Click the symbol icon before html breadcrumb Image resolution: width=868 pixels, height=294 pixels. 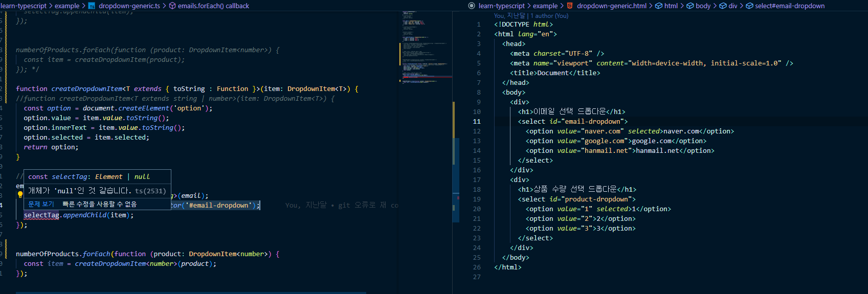point(658,6)
